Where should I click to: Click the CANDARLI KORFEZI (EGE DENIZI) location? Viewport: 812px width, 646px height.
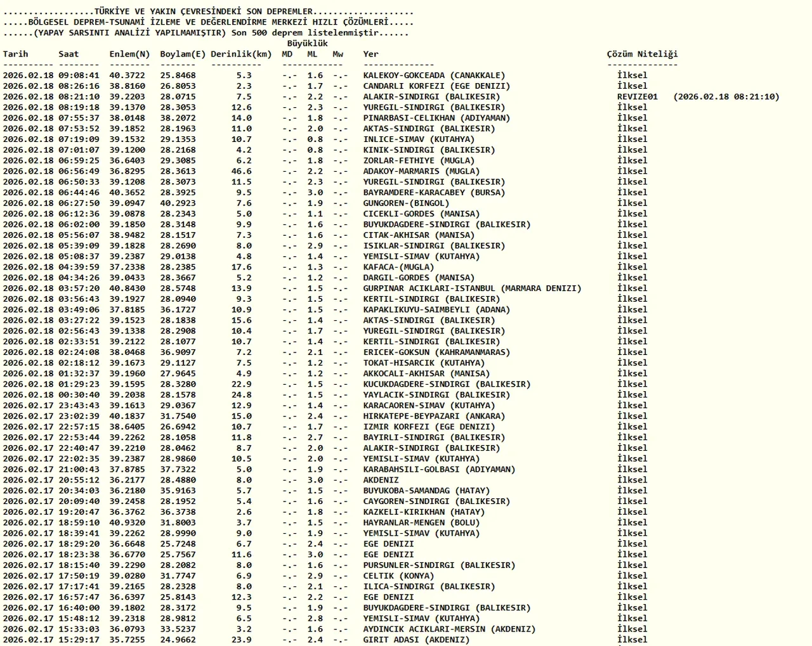(x=436, y=86)
